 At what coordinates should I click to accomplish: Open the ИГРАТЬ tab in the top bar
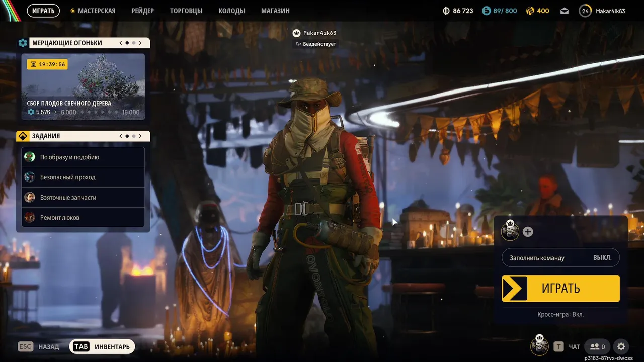coord(43,11)
